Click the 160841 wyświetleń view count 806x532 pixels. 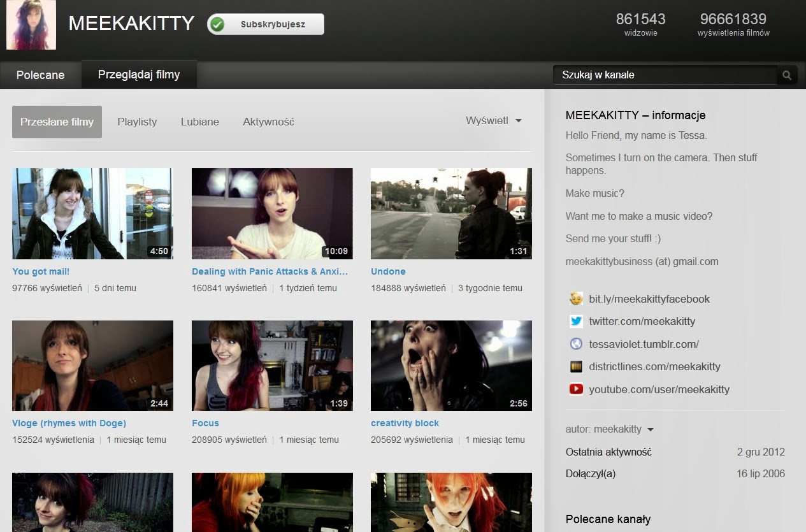tap(229, 288)
